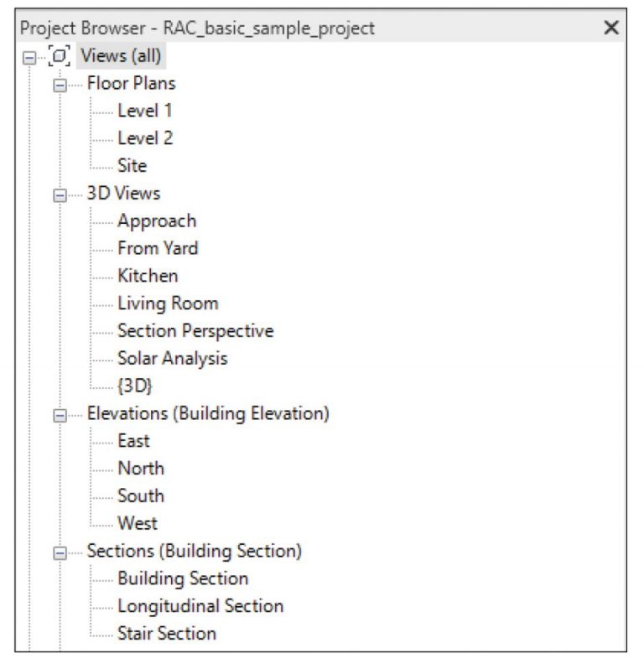Open the East elevation
Viewport: 644px width, 669px height.
click(134, 441)
